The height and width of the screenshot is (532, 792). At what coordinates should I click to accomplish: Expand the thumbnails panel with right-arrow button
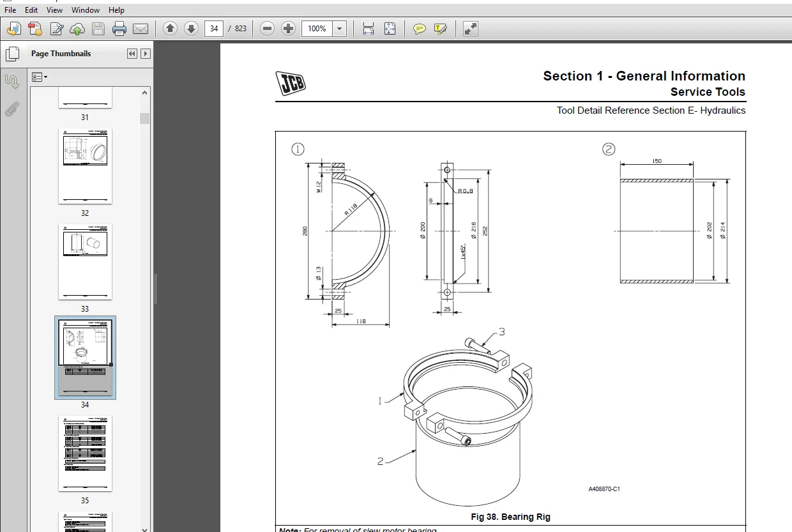[x=146, y=54]
